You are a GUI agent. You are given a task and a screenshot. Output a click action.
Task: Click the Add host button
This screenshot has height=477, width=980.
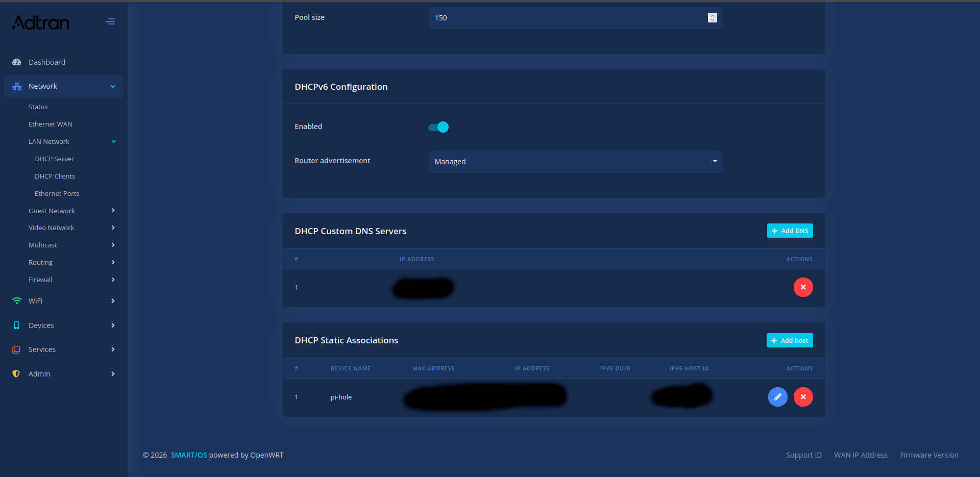tap(789, 340)
